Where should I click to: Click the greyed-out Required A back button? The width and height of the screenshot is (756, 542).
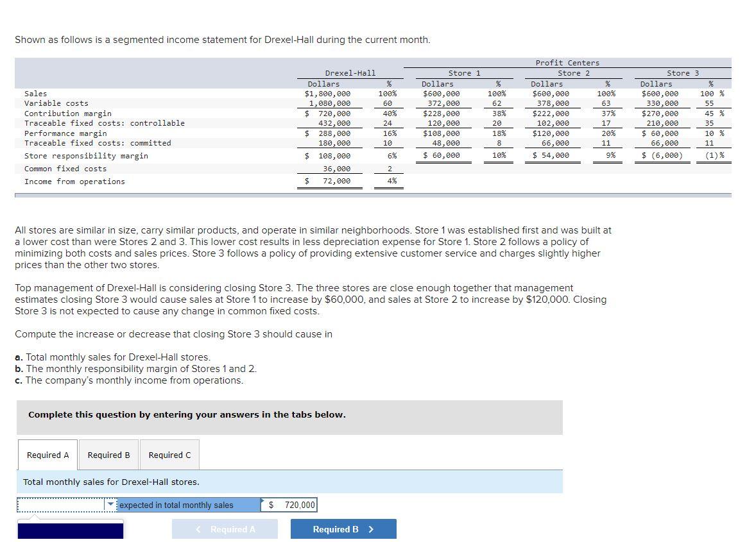[x=225, y=529]
